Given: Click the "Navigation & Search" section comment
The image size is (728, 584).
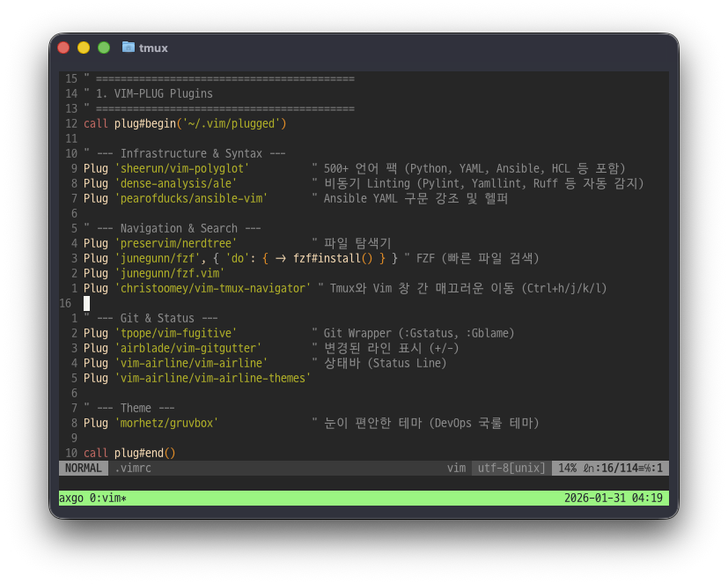Looking at the screenshot, I should click(x=173, y=229).
